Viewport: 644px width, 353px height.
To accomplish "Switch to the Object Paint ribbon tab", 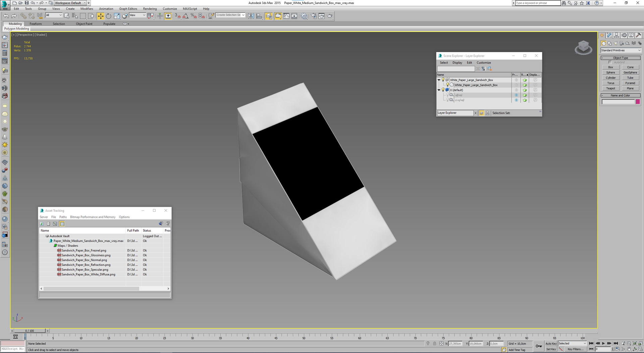I will [x=84, y=24].
